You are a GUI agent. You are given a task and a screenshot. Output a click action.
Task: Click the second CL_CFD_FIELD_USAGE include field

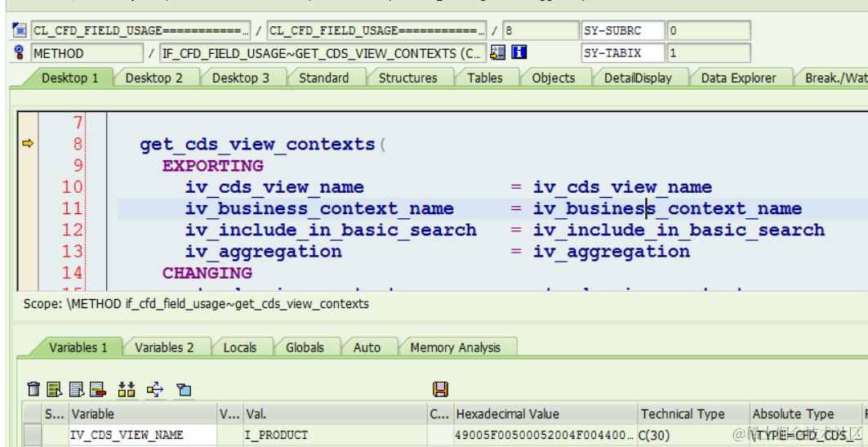pos(376,30)
